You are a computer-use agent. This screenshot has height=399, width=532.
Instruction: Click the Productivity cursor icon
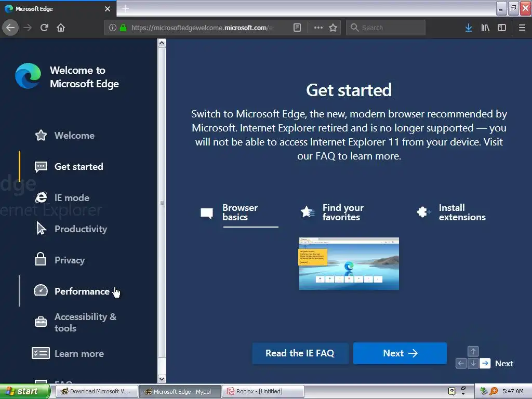[x=41, y=229]
